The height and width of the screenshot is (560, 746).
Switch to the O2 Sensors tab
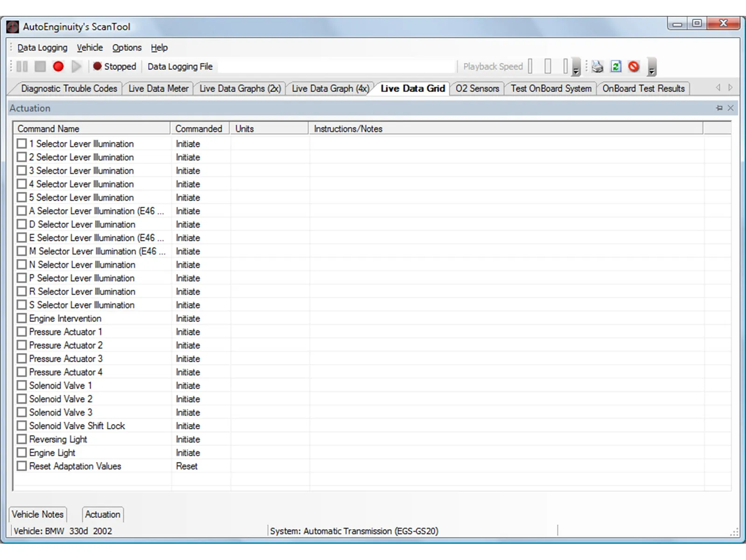[x=477, y=89]
